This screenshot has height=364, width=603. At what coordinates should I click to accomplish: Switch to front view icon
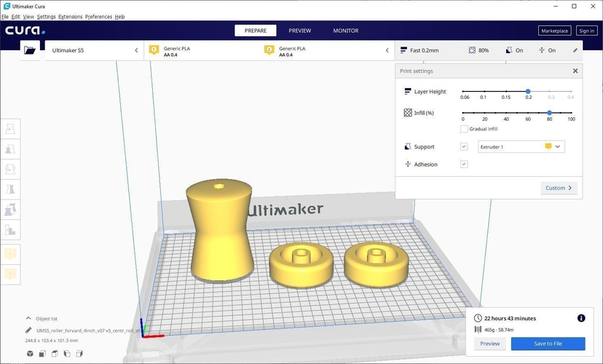[x=42, y=354]
